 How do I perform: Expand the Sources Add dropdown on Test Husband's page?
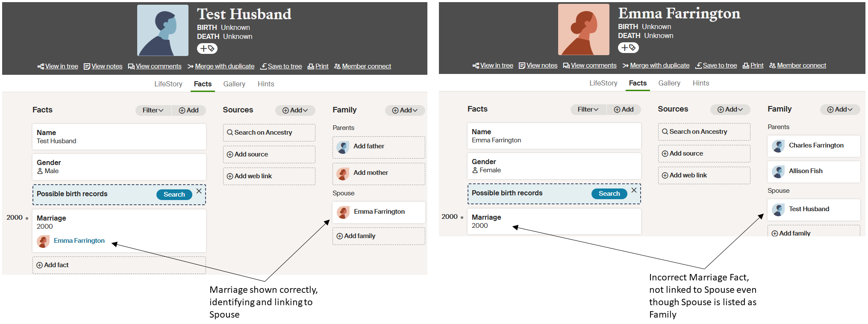coord(295,110)
